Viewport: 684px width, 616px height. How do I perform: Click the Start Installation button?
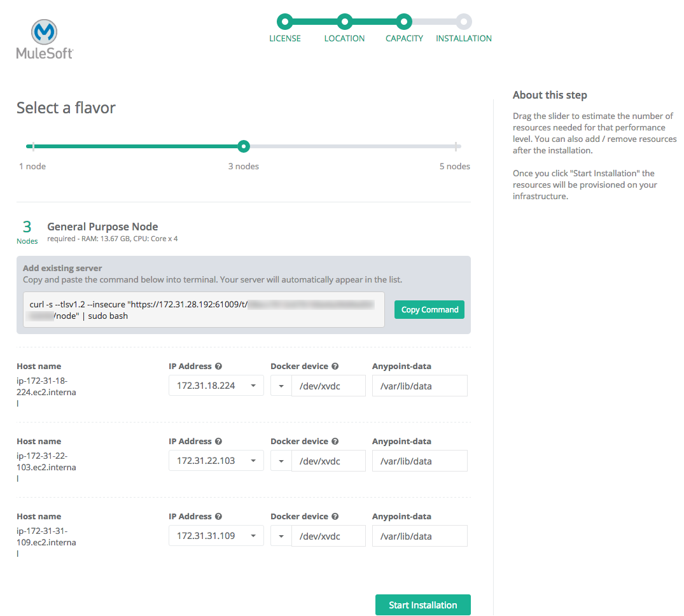click(x=422, y=605)
